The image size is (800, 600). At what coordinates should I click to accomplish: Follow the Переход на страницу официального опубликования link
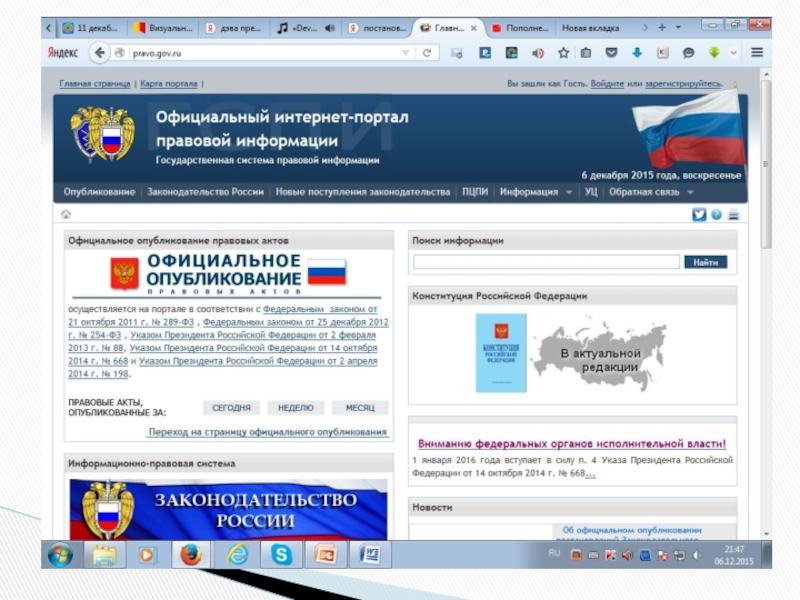267,432
